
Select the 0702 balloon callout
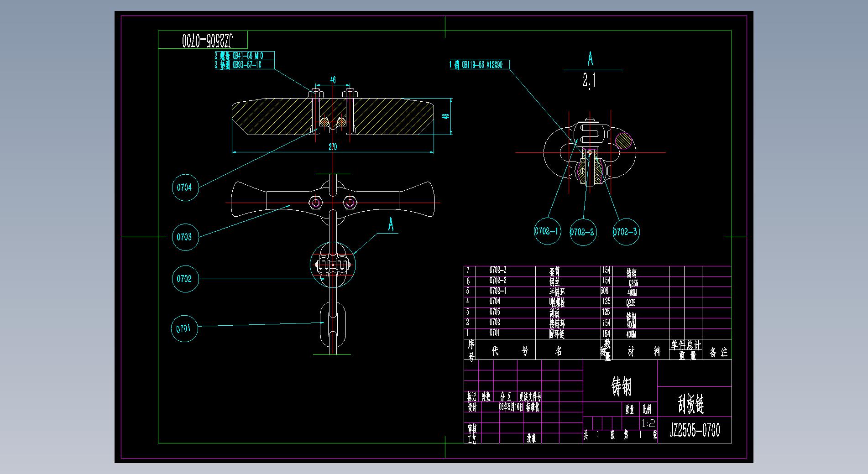click(185, 279)
